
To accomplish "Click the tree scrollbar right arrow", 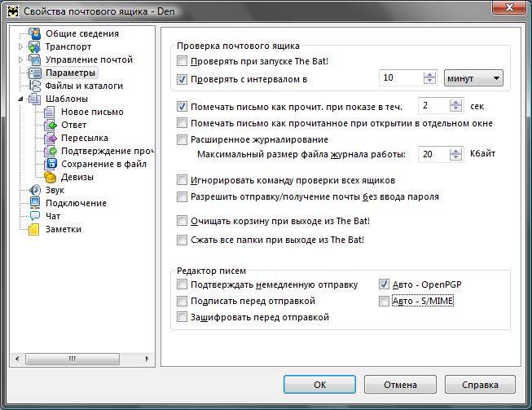I will 147,359.
